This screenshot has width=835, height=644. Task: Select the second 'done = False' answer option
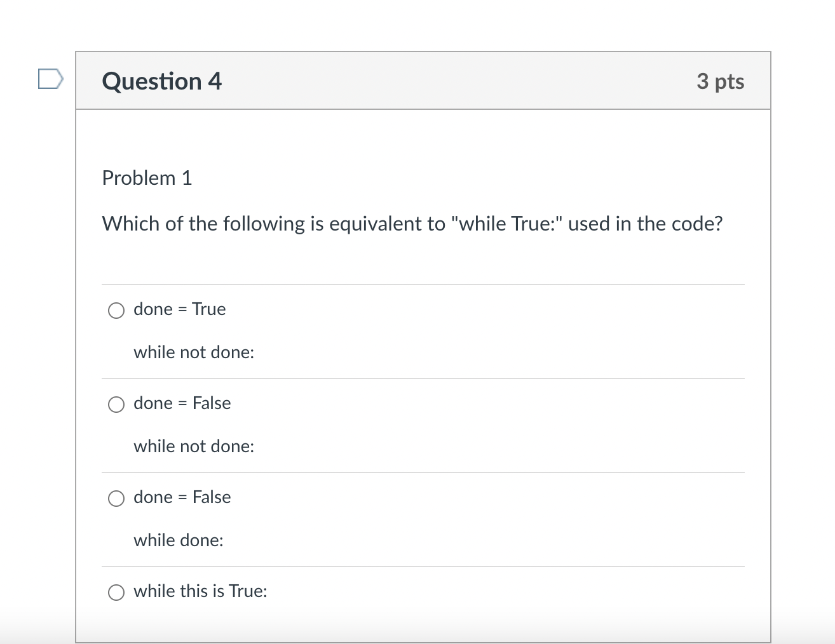pos(116,499)
